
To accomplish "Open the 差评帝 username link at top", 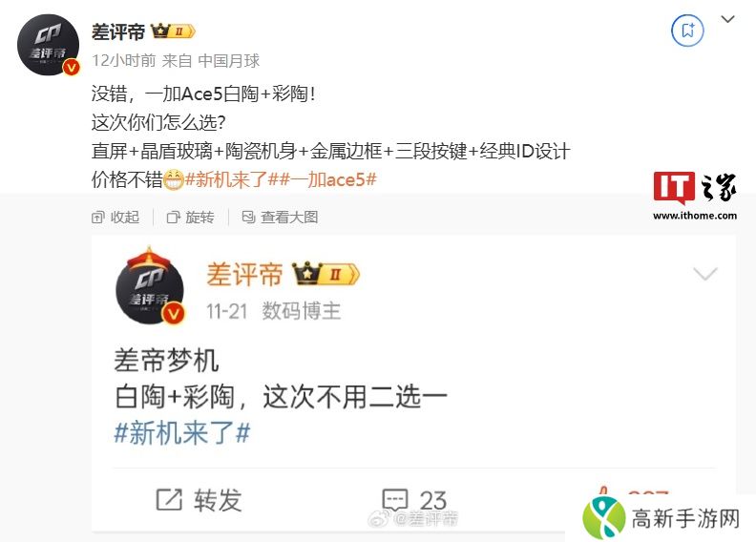I will 118,31.
